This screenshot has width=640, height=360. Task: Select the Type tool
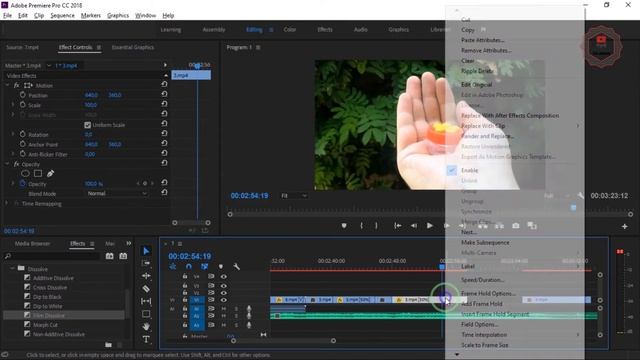pyautogui.click(x=146, y=339)
